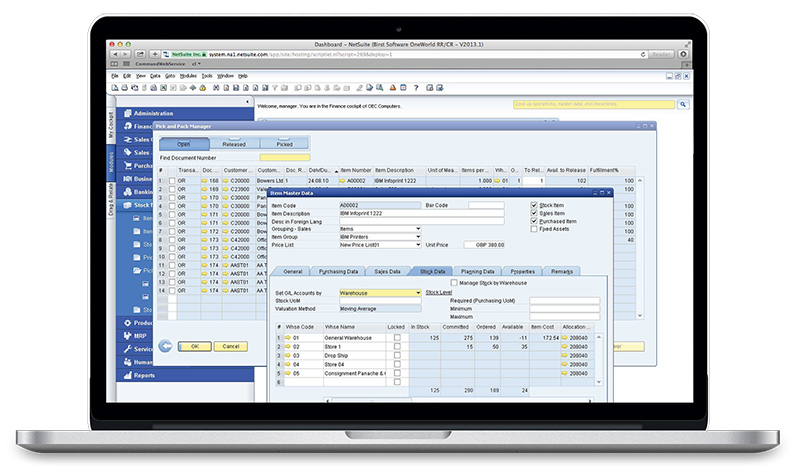Open the Reports module in sidebar

[127, 376]
